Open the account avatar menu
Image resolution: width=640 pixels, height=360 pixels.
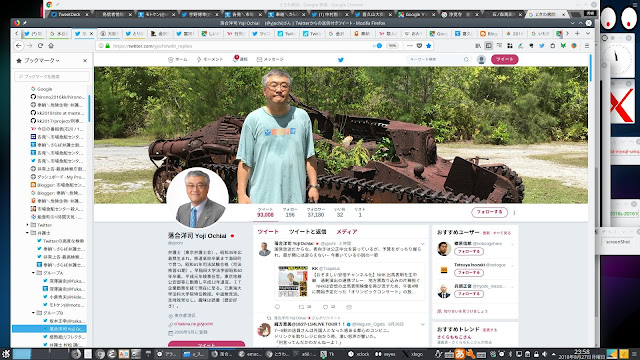pyautogui.click(x=481, y=60)
